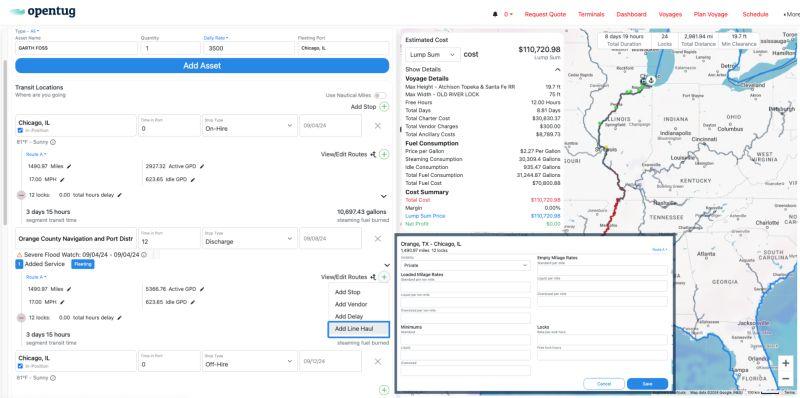Click route branch icon beside first View/Edit Routes

(373, 154)
